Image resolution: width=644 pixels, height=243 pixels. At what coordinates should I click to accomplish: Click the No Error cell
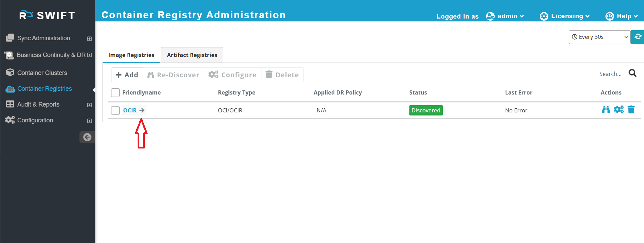[x=516, y=110]
